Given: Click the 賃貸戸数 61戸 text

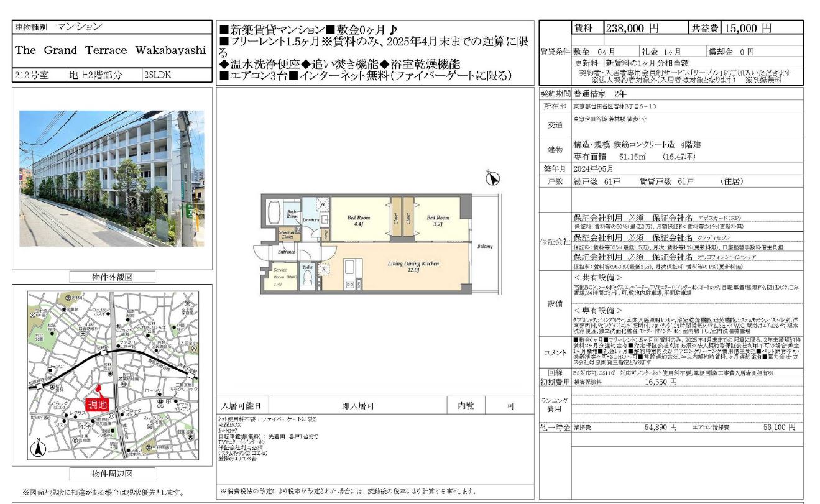Looking at the screenshot, I should (x=666, y=181).
